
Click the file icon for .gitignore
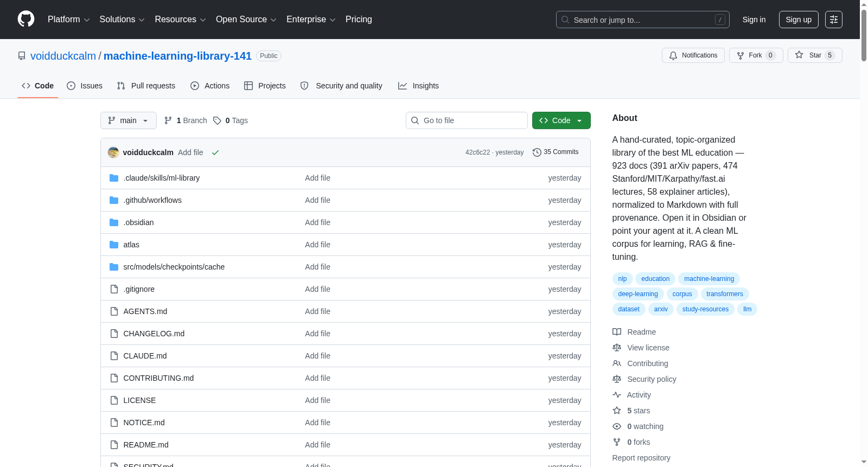click(114, 289)
